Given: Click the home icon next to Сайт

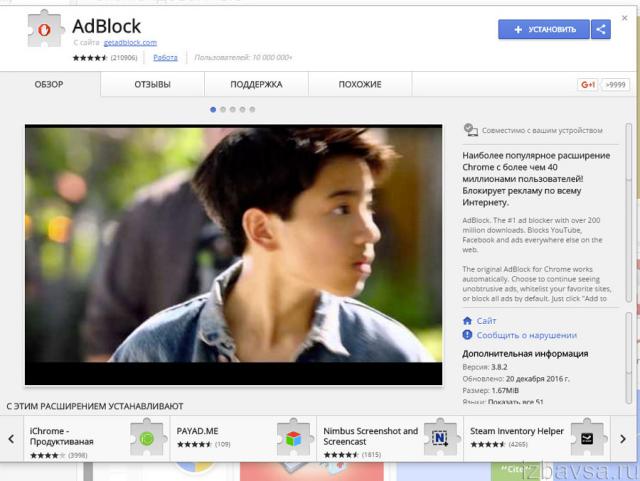Looking at the screenshot, I should [467, 321].
